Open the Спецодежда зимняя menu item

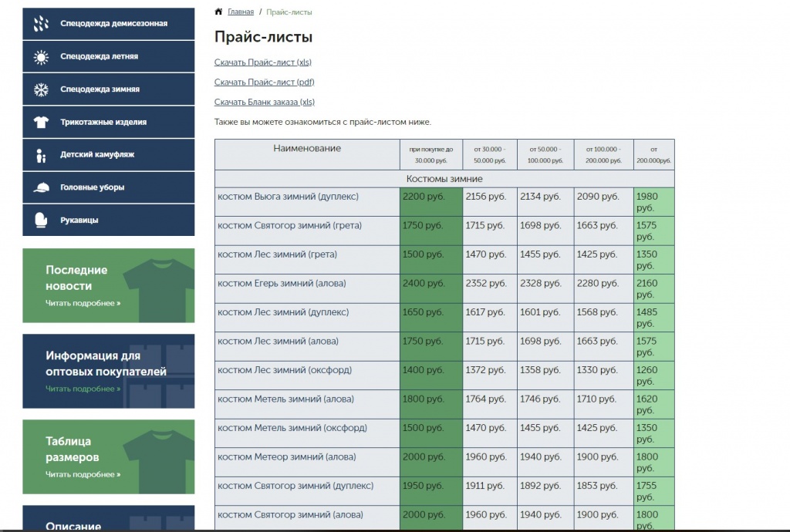[x=108, y=89]
